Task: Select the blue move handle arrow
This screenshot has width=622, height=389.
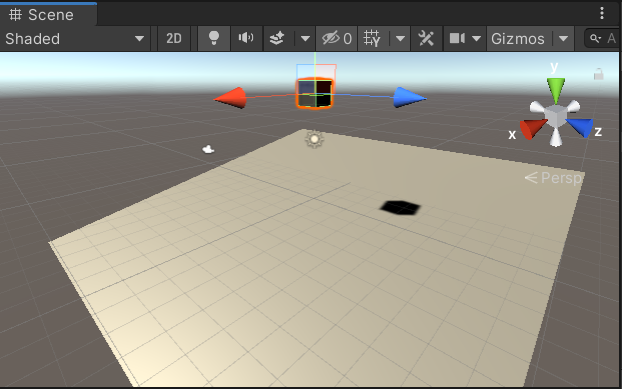Action: point(409,98)
